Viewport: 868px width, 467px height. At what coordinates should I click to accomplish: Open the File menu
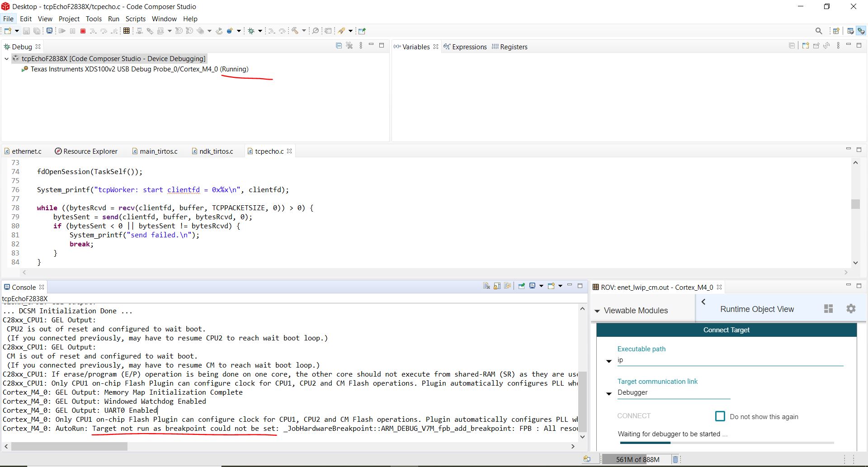pos(8,19)
